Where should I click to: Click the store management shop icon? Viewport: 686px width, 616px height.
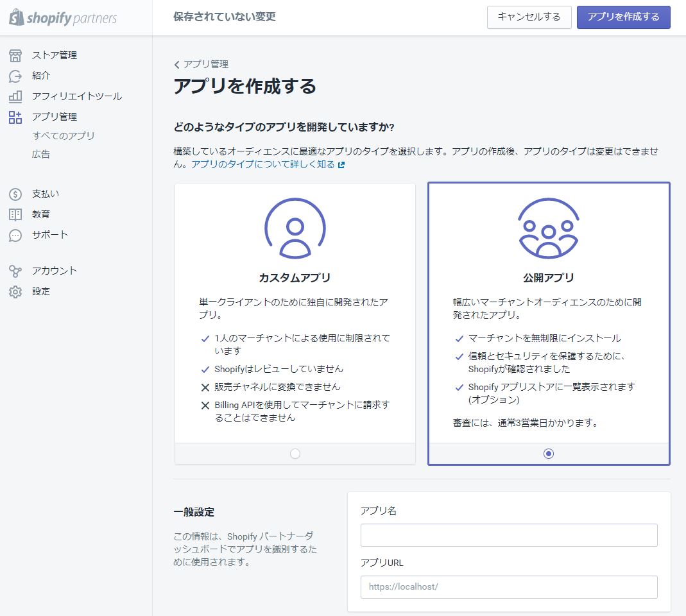[x=15, y=55]
